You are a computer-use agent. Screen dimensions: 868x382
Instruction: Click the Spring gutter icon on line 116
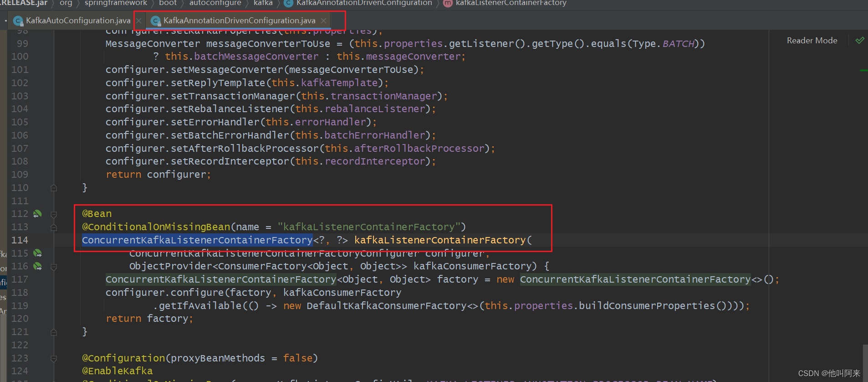[x=37, y=266]
